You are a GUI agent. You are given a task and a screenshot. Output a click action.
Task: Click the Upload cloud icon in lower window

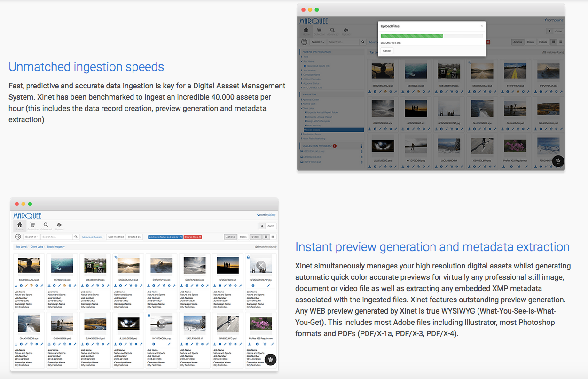[x=59, y=226]
